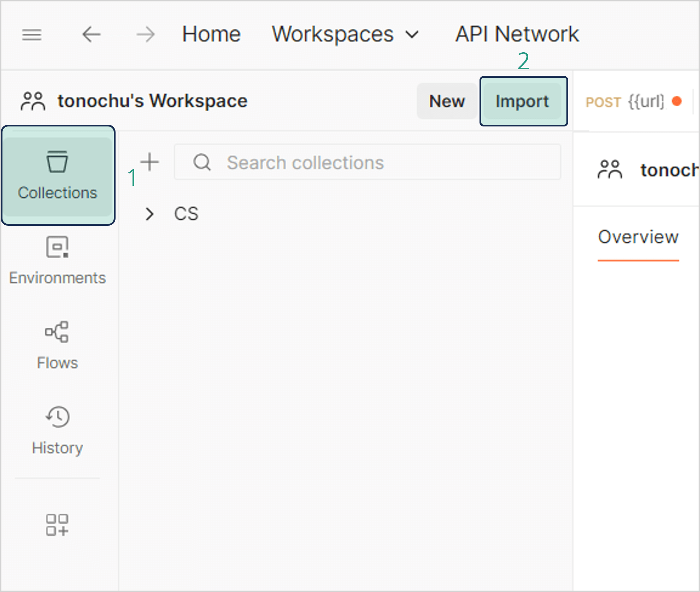Viewport: 700px width, 592px height.
Task: Click the New button
Action: (x=447, y=101)
